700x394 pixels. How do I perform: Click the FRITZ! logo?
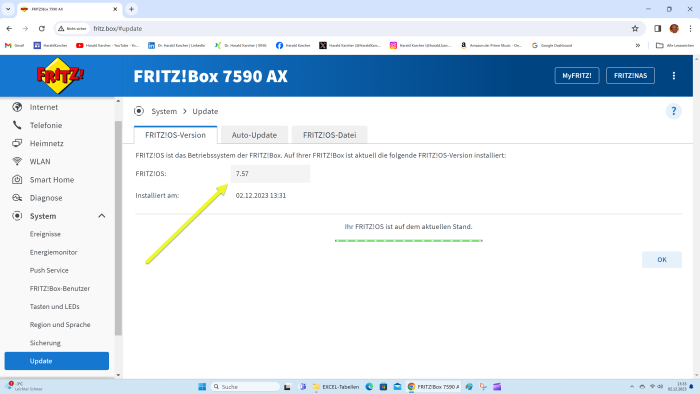click(x=60, y=76)
